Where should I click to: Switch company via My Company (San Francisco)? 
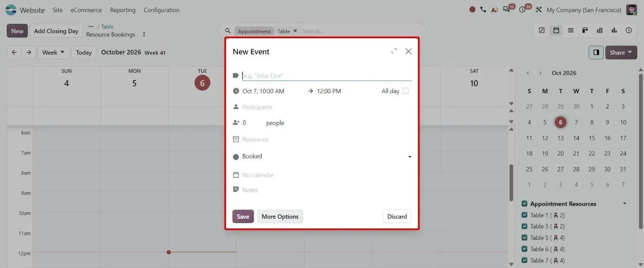(584, 10)
